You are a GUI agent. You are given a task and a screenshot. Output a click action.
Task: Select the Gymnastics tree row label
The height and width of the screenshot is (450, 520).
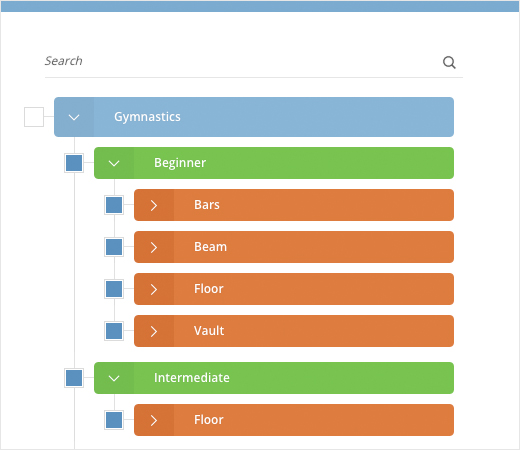(x=147, y=117)
